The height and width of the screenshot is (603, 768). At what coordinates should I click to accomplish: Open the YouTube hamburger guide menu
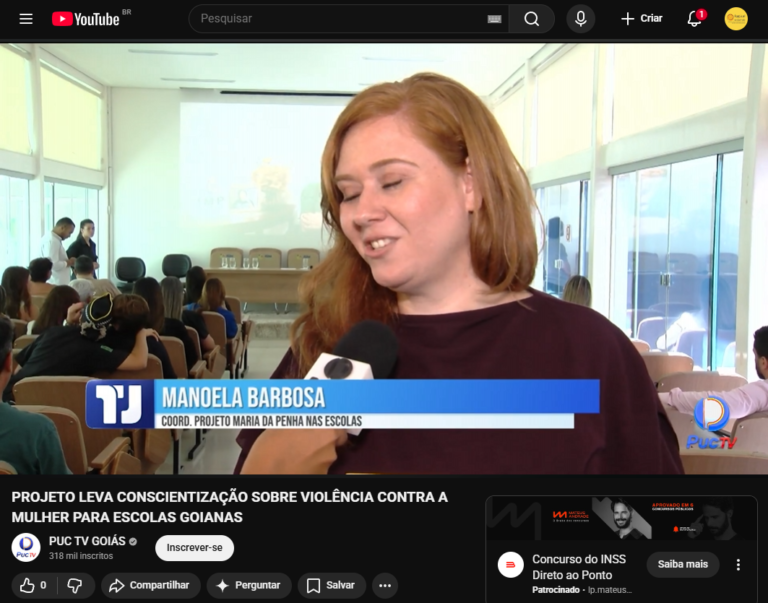(26, 19)
